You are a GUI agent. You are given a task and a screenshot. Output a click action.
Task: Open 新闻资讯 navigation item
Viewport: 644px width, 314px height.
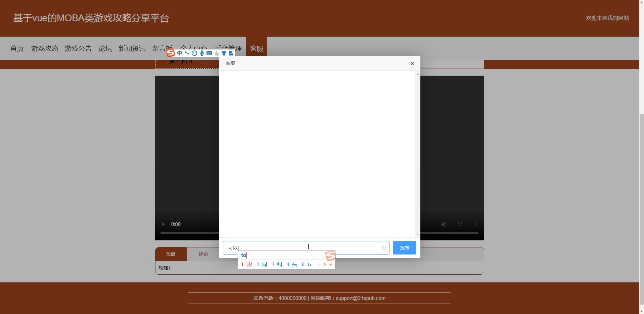(132, 48)
